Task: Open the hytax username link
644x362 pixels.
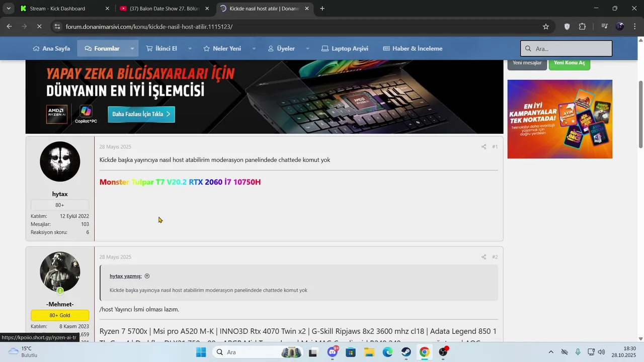Action: click(x=60, y=194)
